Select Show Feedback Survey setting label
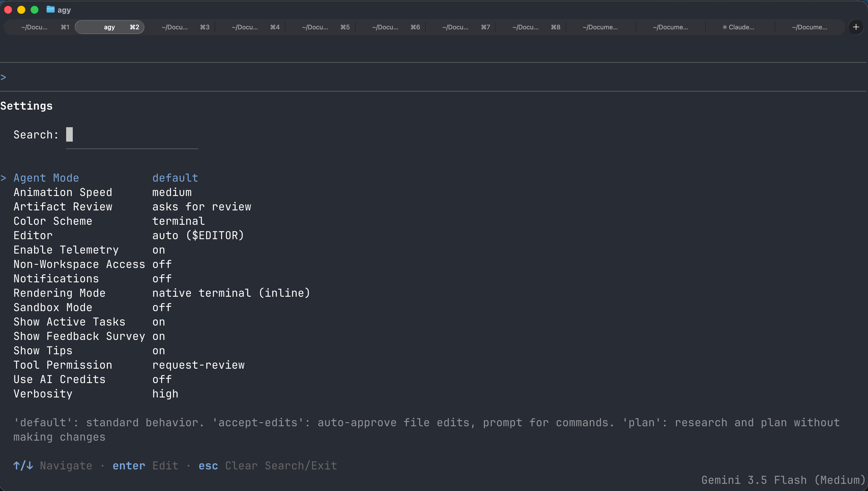The width and height of the screenshot is (868, 491). (79, 336)
